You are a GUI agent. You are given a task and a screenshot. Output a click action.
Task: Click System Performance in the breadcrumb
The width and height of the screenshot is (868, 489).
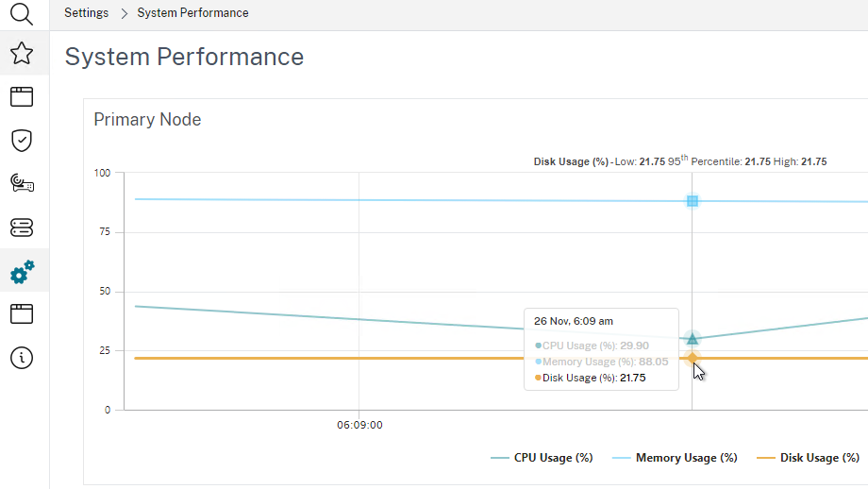(x=192, y=13)
